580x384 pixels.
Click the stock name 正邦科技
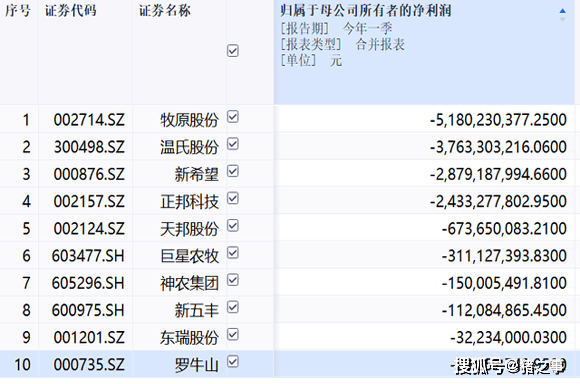pos(189,202)
